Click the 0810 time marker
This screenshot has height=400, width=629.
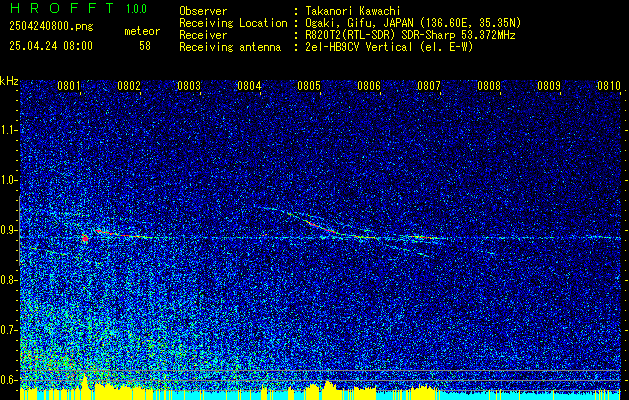[x=609, y=86]
